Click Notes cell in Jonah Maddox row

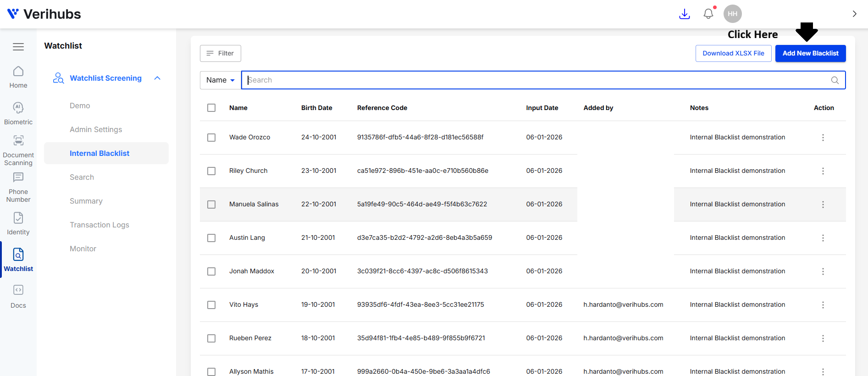pyautogui.click(x=737, y=271)
